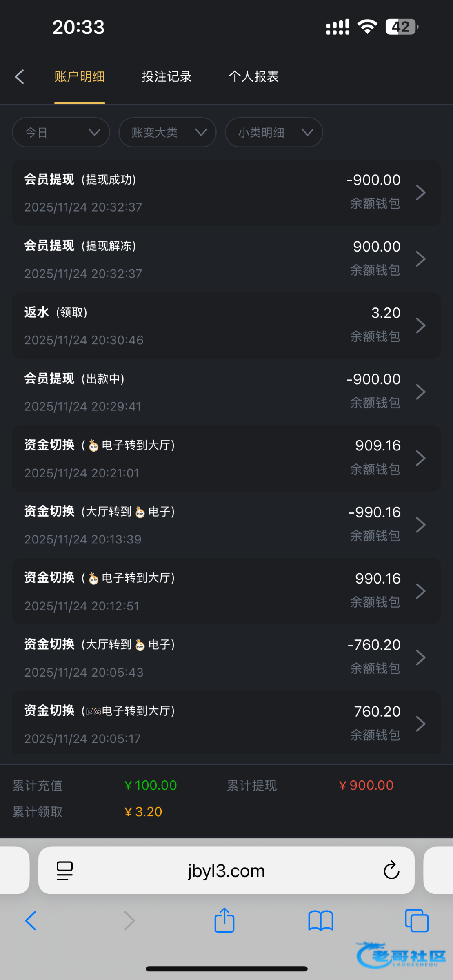Viewport: 453px width, 980px height.
Task: Tap the page settings icon left of jbyl3.com
Action: 65,870
